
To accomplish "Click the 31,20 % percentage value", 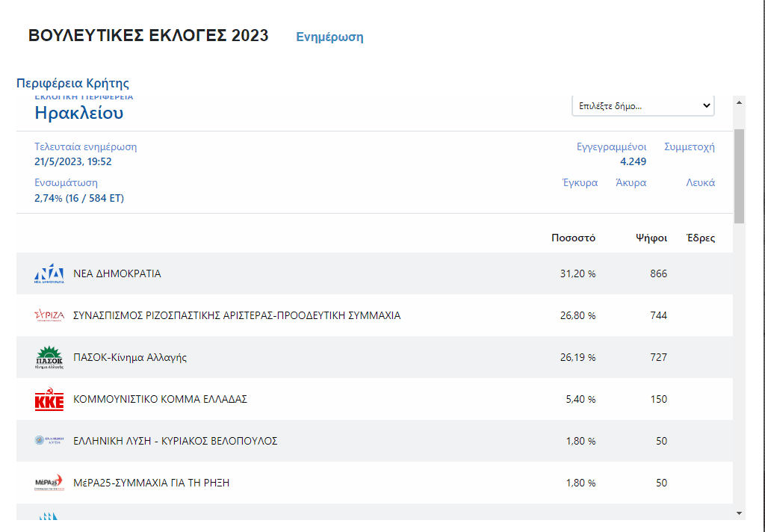I will point(577,273).
